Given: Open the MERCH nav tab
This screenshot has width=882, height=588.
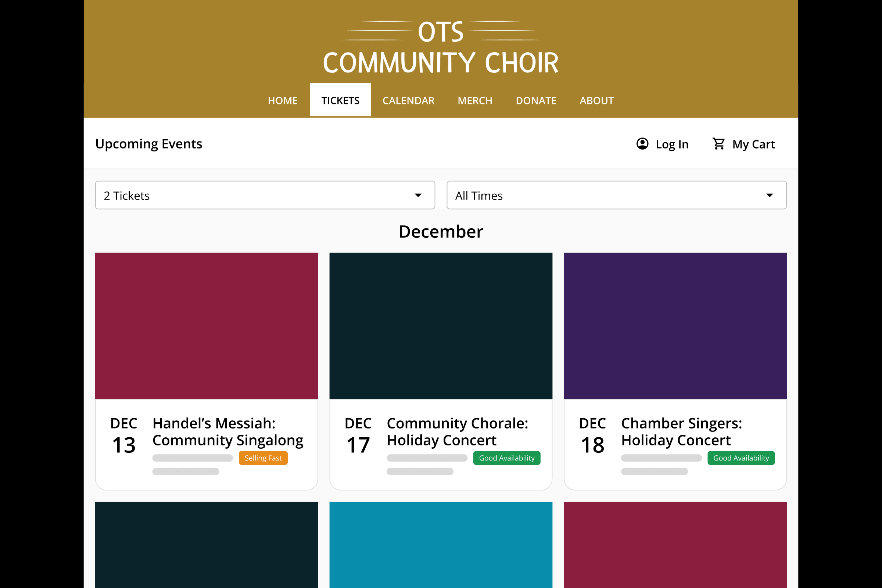Looking at the screenshot, I should (x=475, y=100).
